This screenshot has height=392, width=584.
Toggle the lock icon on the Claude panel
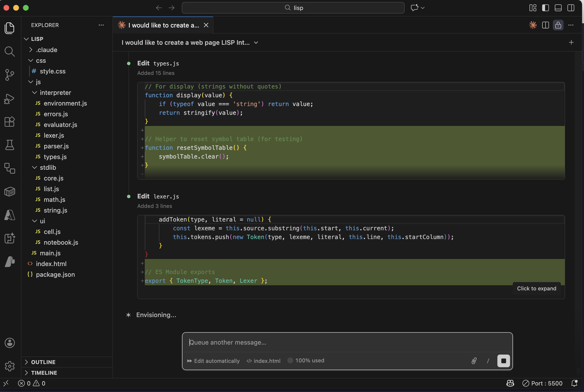pos(558,25)
